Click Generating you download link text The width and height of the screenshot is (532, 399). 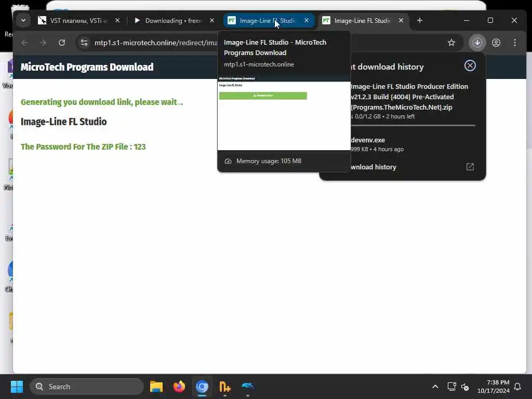[102, 102]
